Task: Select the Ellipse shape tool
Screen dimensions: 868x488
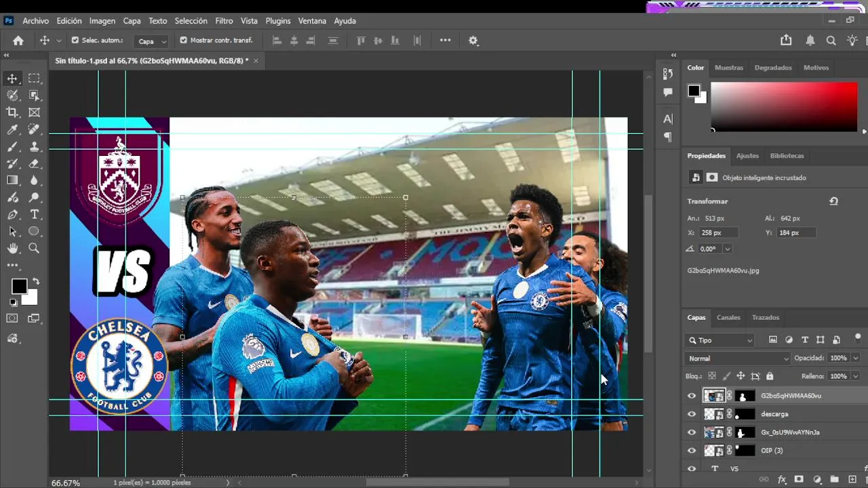Action: (34, 231)
